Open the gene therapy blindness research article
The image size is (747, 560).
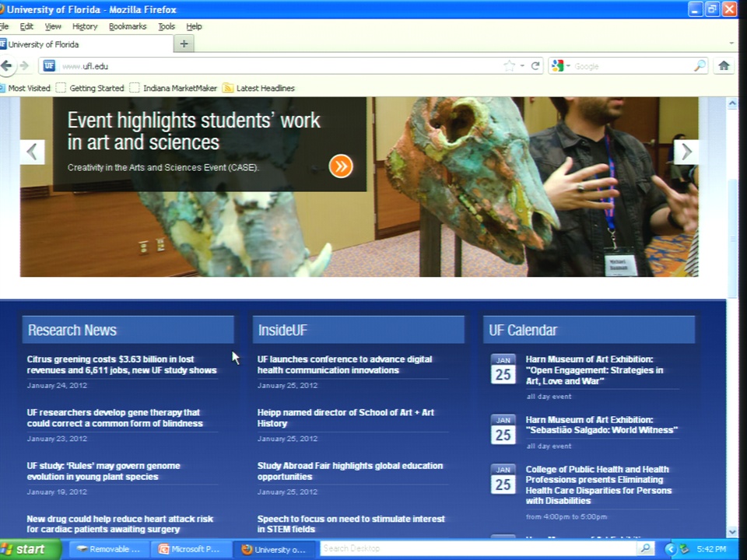[x=115, y=418]
